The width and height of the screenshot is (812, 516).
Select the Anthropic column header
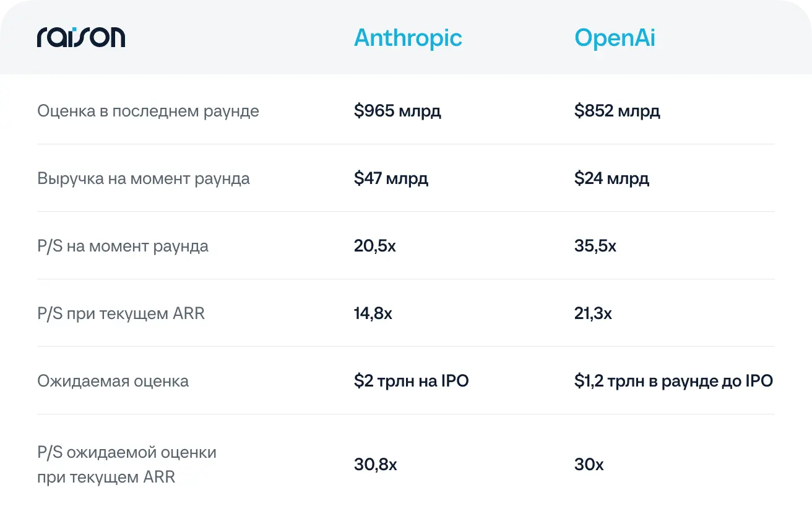[408, 38]
